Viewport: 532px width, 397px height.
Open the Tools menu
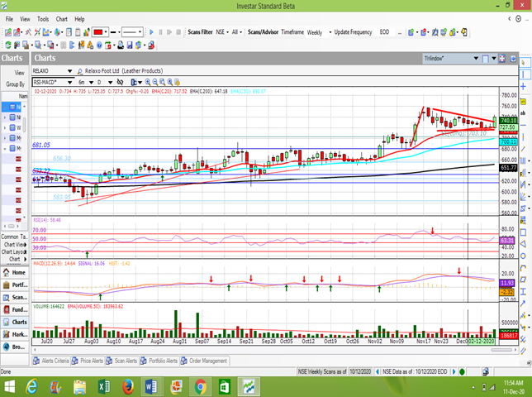(43, 18)
